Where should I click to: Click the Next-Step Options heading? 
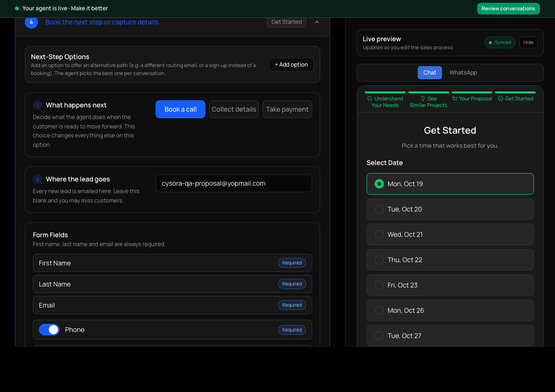[60, 57]
